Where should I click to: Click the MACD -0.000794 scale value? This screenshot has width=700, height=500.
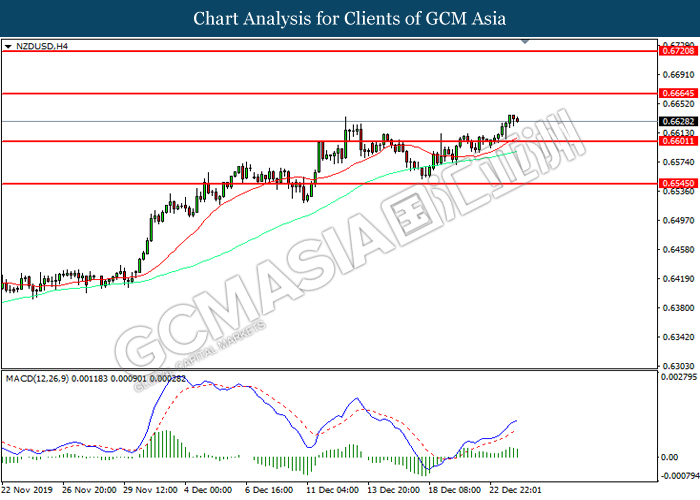pos(680,476)
